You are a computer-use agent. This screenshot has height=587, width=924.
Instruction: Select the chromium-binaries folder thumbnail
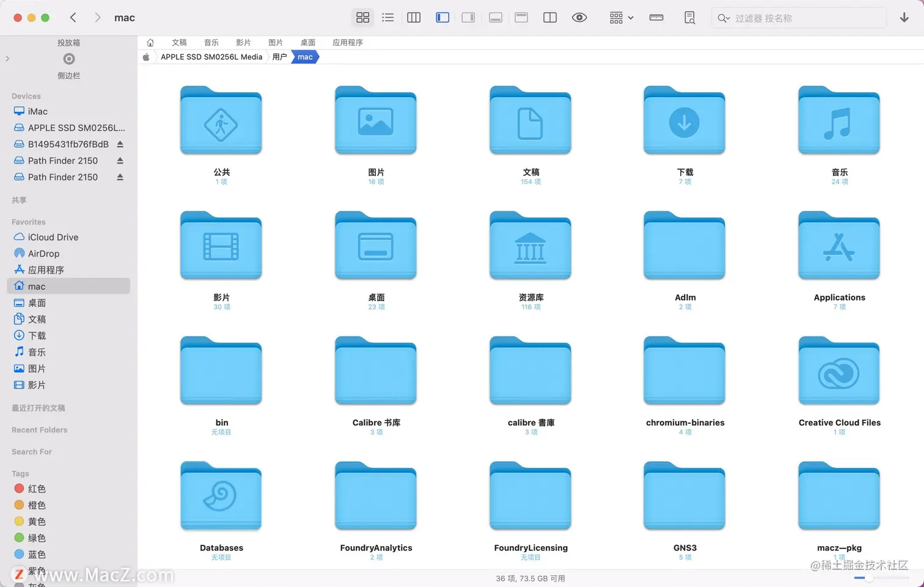coord(684,371)
